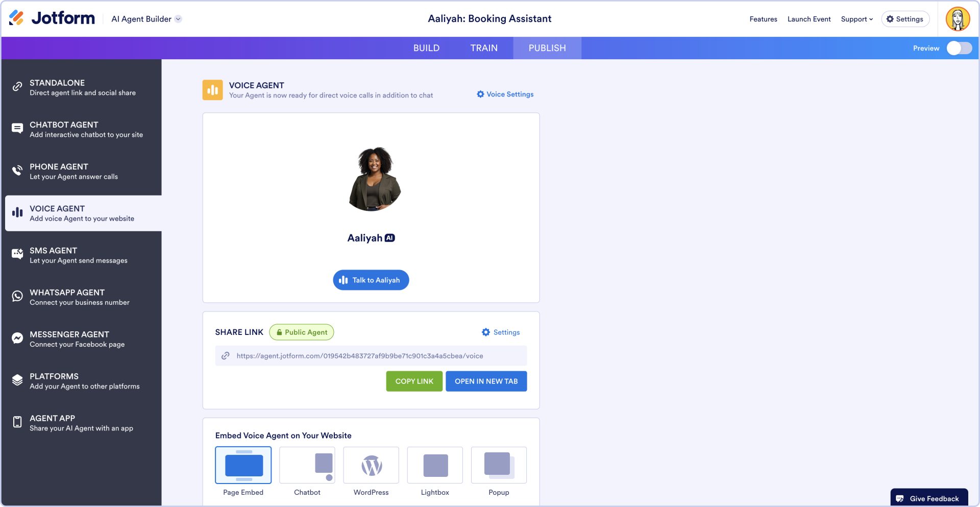The width and height of the screenshot is (980, 507).
Task: Click the Jotform logo
Action: pos(52,18)
